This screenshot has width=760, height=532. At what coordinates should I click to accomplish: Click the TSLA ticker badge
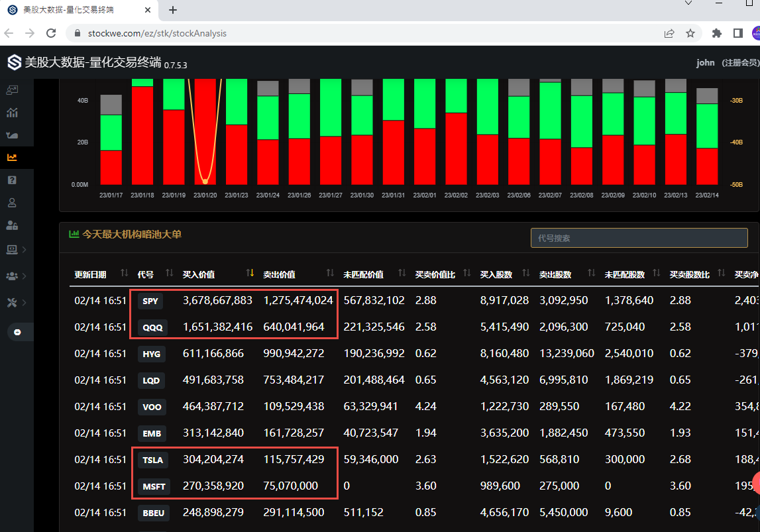click(x=152, y=460)
